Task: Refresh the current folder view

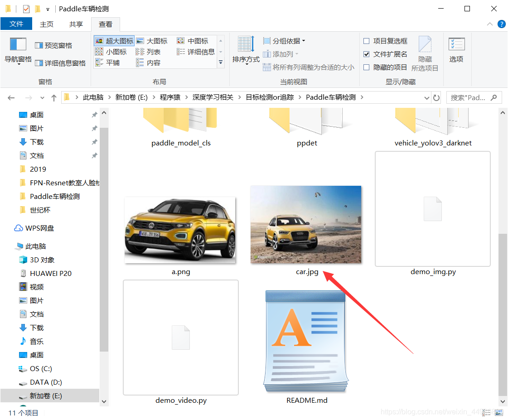Action: point(436,97)
